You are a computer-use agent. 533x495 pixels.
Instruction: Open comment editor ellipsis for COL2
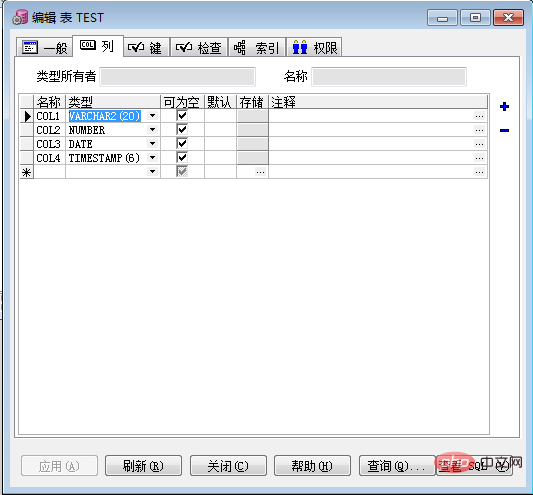point(479,130)
